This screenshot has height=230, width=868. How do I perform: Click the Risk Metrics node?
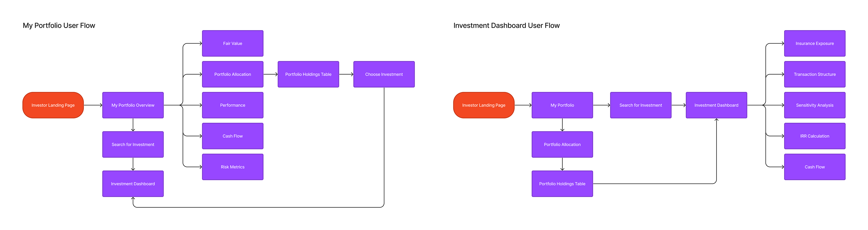233,167
